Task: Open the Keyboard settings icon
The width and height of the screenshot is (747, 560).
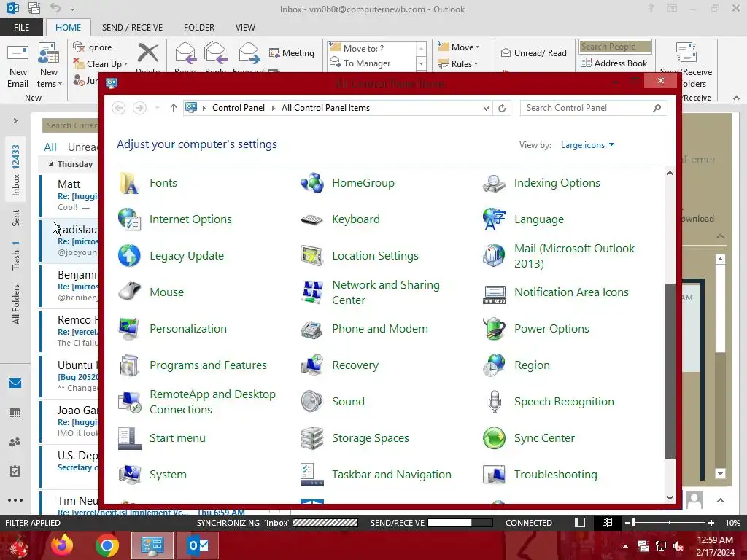Action: pos(311,219)
